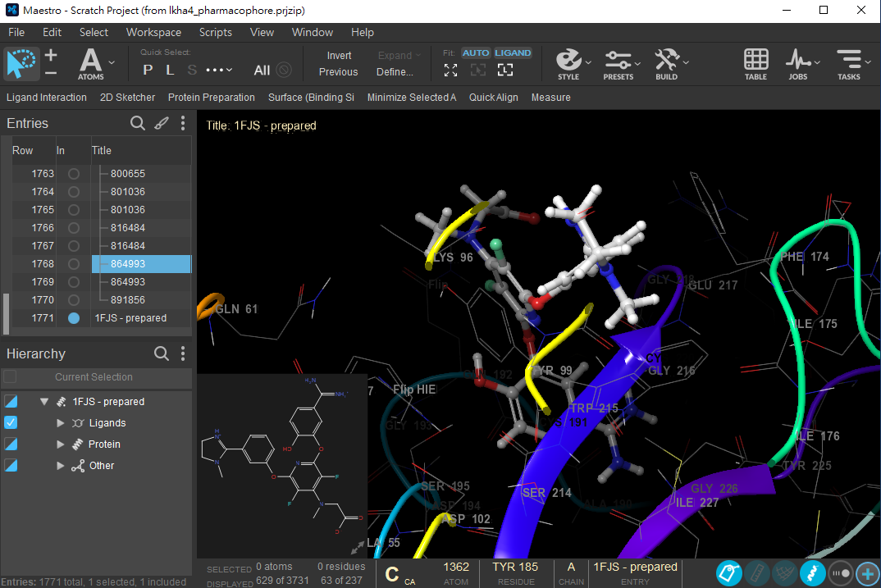Open Hierarchy panel options menu
Screen dimensions: 881x588
point(183,353)
